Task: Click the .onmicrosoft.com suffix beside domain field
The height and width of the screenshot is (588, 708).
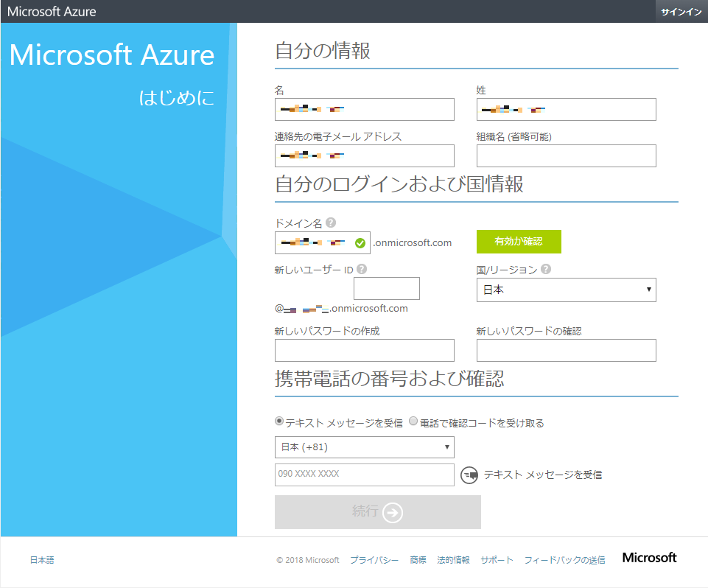Action: click(413, 243)
